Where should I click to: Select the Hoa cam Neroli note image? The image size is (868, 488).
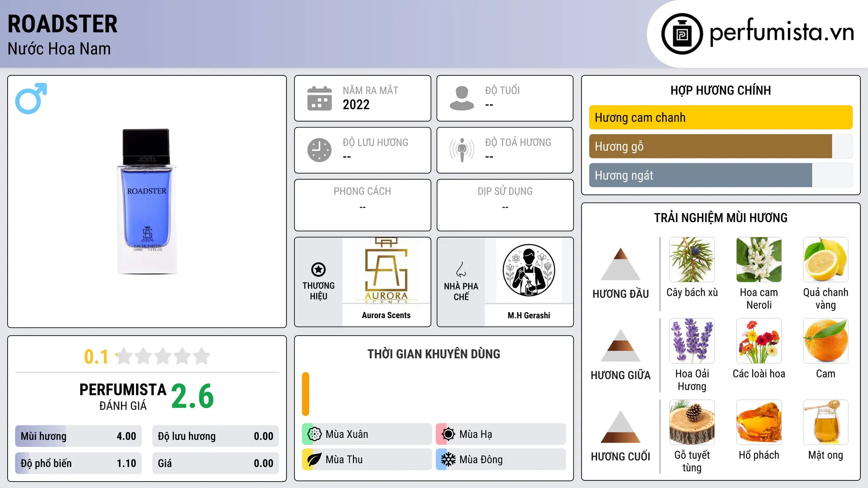(759, 260)
